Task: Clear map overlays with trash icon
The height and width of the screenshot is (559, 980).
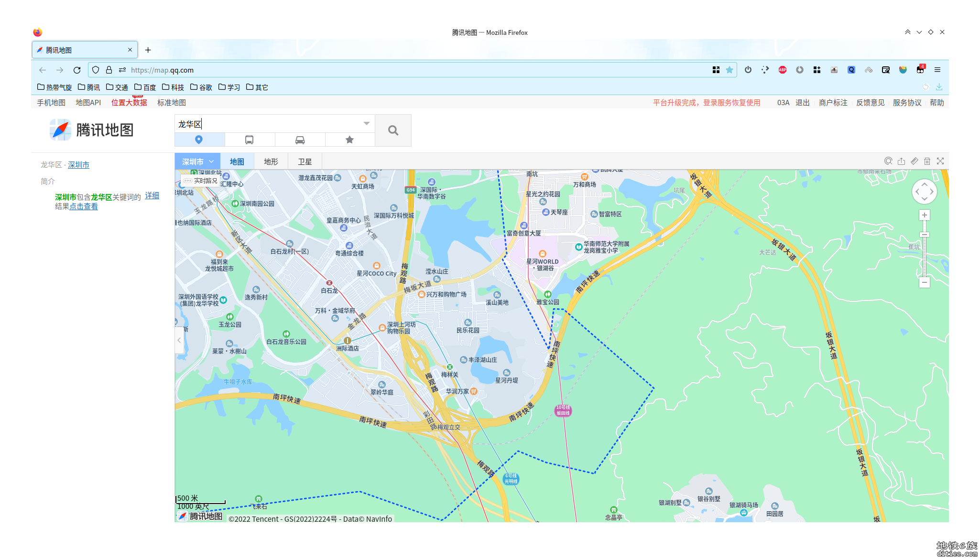Action: [x=927, y=161]
